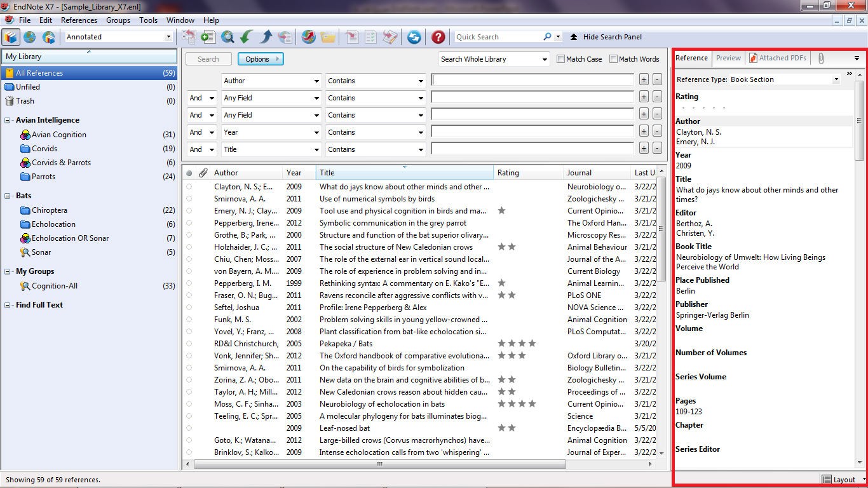Toggle read status dot for Clayton 2009 reference
This screenshot has width=868, height=488.
coord(189,187)
